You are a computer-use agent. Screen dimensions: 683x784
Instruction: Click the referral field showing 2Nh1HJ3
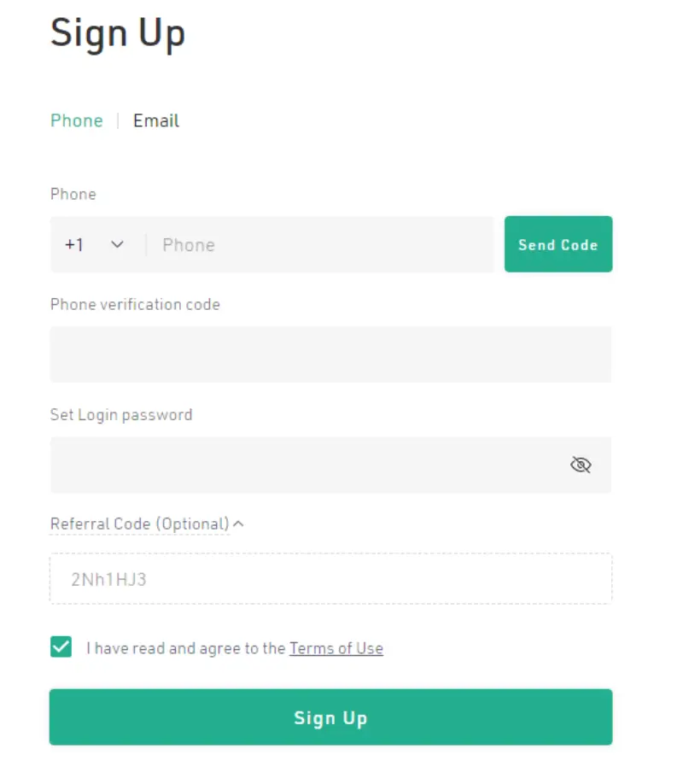(x=330, y=578)
